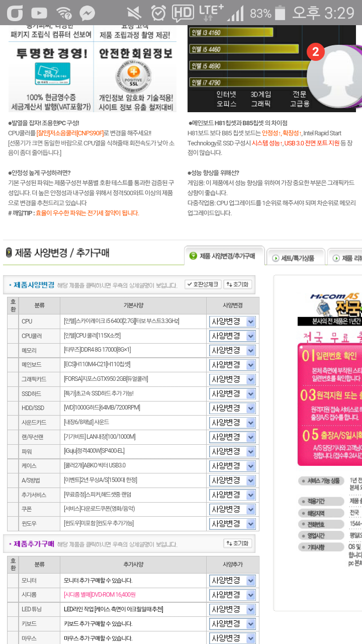362x644 pixels.
Task: Tap the YouTube notification icon in status bar
Action: coord(39,13)
